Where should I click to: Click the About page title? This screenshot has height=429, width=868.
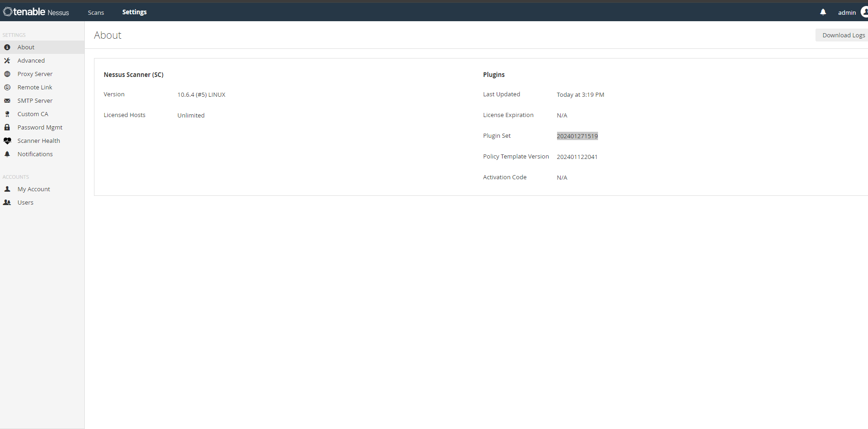click(x=108, y=35)
